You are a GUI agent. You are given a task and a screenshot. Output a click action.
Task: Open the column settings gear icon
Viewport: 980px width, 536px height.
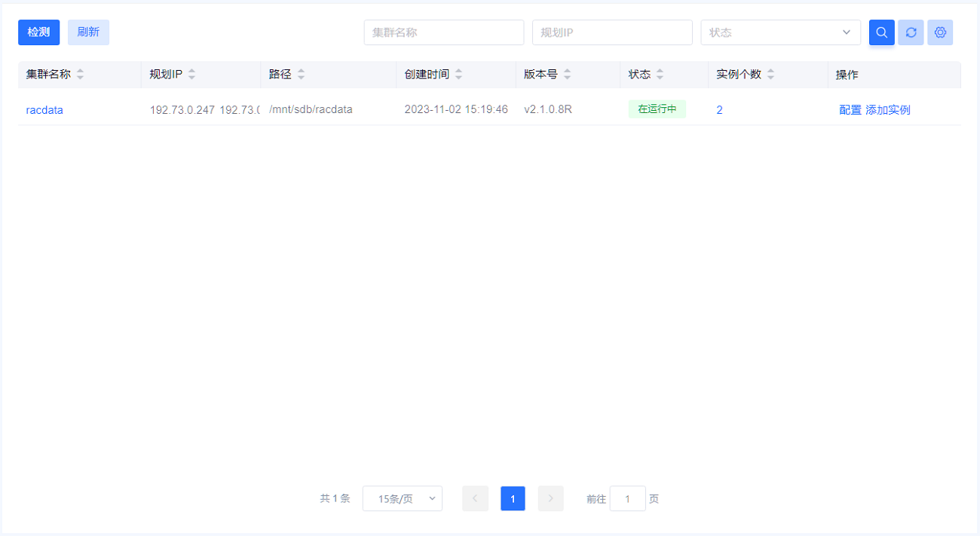point(940,32)
